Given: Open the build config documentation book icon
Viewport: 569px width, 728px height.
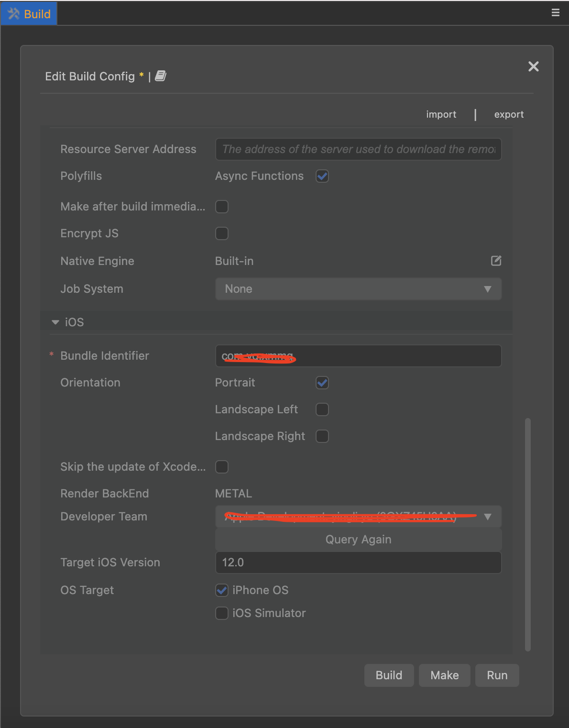Looking at the screenshot, I should click(161, 76).
